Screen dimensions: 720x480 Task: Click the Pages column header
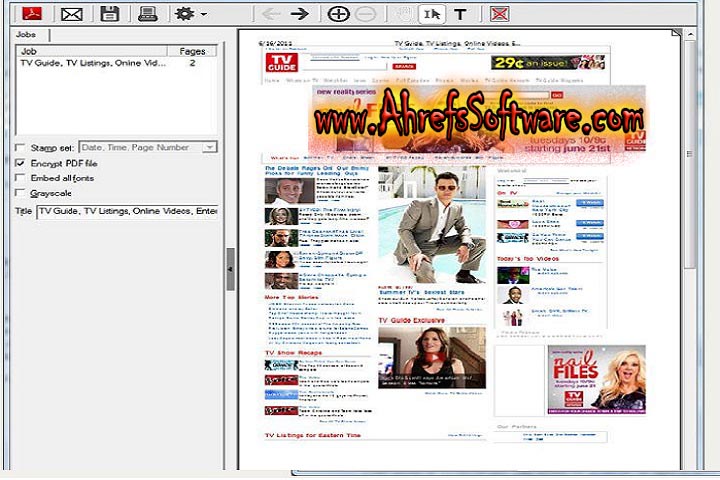click(x=192, y=51)
